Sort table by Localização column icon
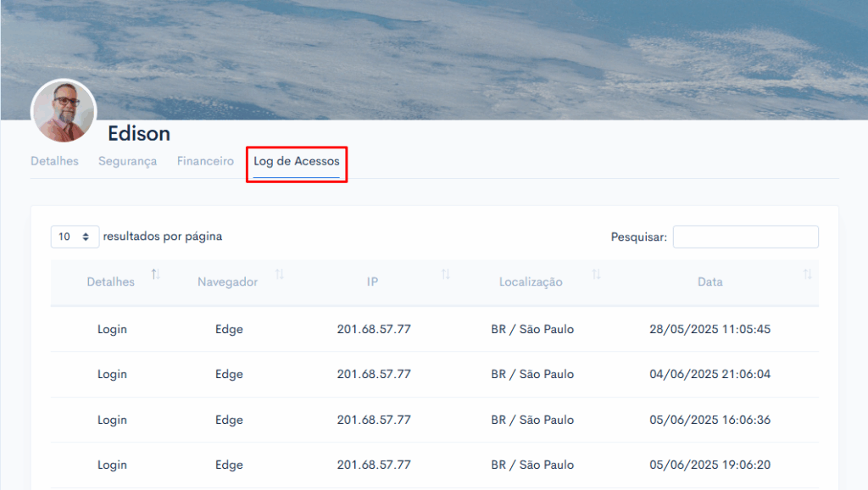This screenshot has width=868, height=490. 596,274
